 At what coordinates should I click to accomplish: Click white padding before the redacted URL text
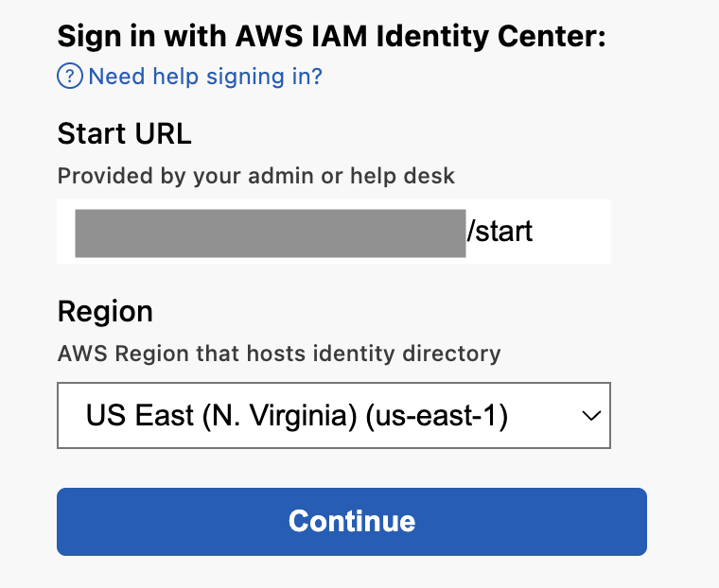click(66, 232)
